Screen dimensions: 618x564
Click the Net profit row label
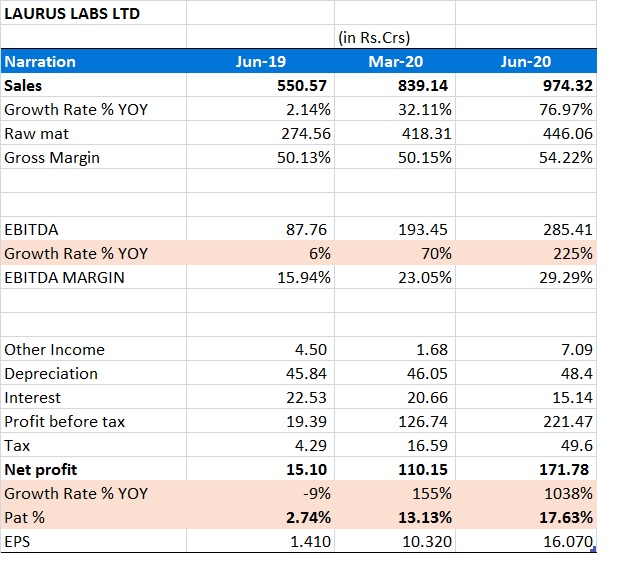click(93, 470)
